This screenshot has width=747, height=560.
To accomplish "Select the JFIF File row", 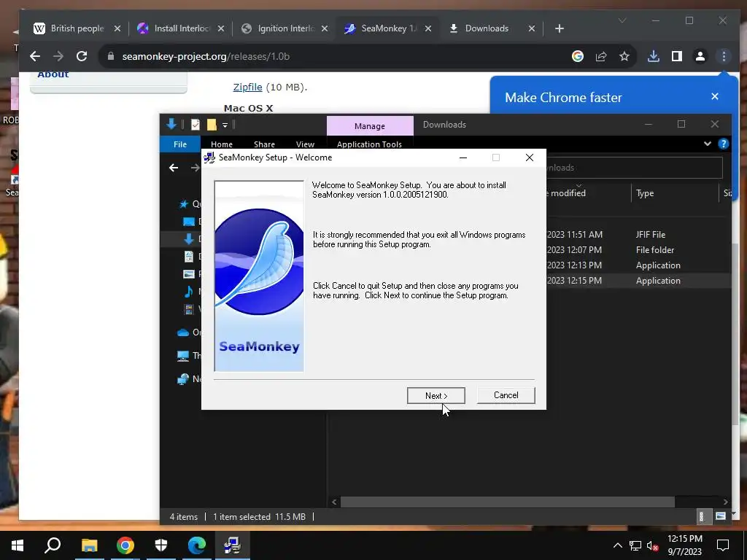I will 638,235.
